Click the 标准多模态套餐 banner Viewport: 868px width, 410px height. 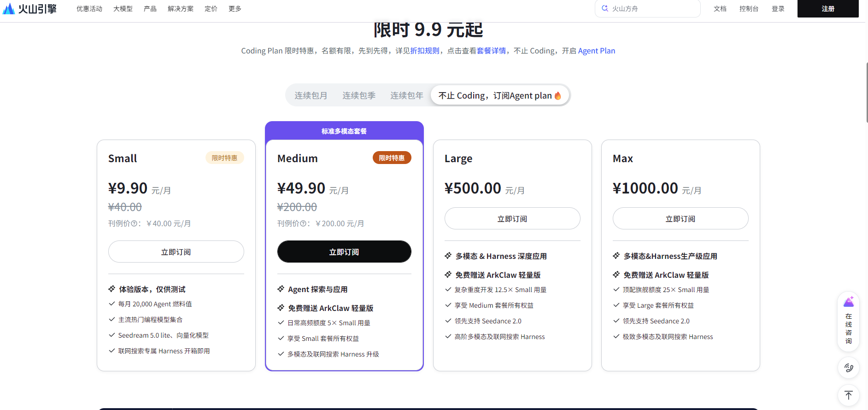344,131
